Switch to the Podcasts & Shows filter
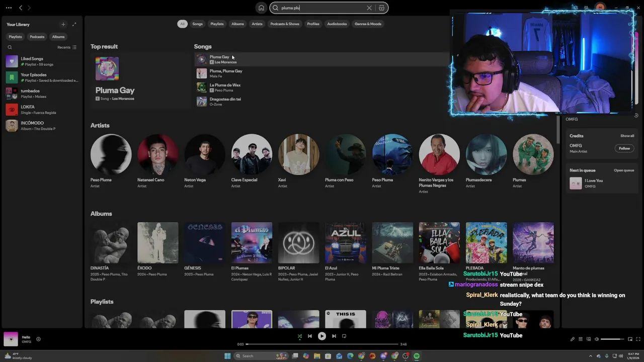The image size is (644, 362). [285, 24]
